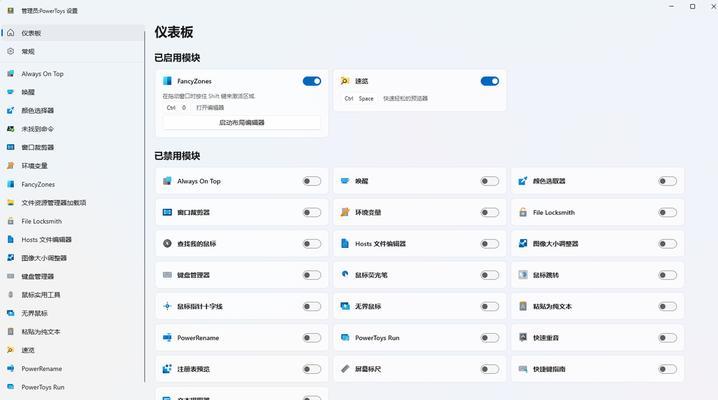The height and width of the screenshot is (400, 718).
Task: Select 无界鼠标 in the sidebar
Action: [72, 313]
